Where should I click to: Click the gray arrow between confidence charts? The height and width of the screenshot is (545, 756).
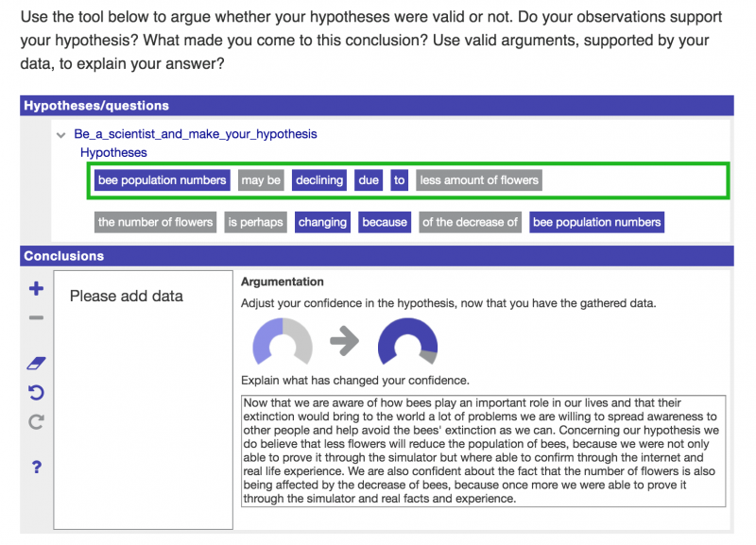pos(344,342)
